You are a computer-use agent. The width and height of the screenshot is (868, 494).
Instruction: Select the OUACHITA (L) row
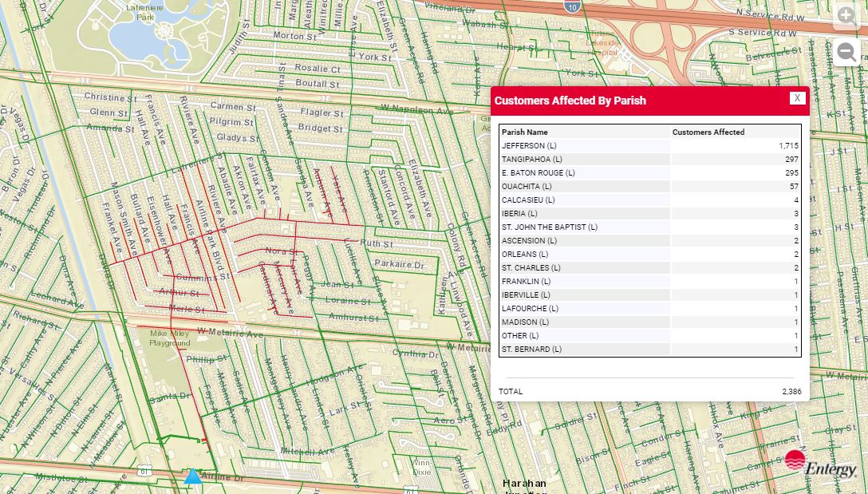click(x=650, y=186)
